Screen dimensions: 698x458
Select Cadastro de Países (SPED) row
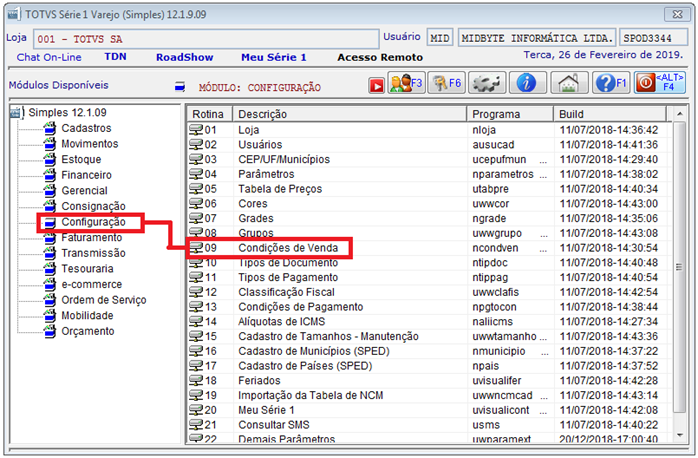(x=428, y=365)
